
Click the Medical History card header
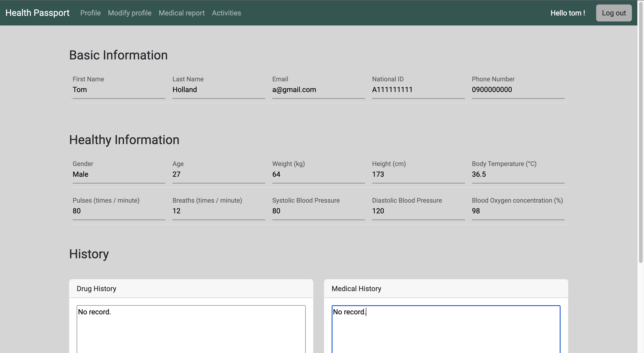[x=446, y=289]
